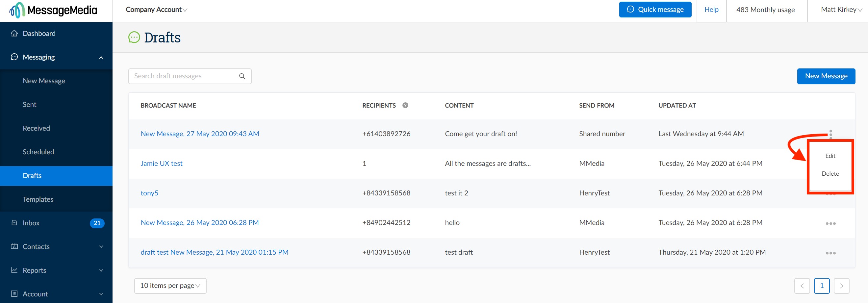Open the Matt Kirkey user menu
The width and height of the screenshot is (868, 303).
click(841, 10)
